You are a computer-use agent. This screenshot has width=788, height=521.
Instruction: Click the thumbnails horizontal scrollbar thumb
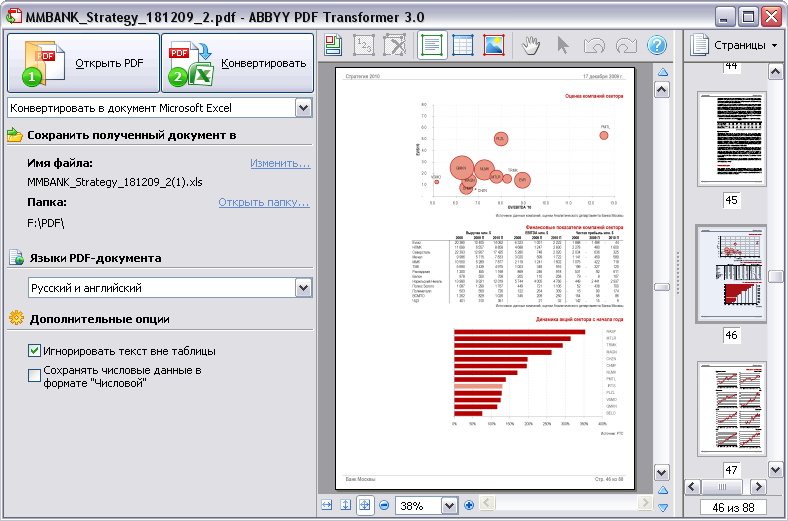click(x=722, y=487)
